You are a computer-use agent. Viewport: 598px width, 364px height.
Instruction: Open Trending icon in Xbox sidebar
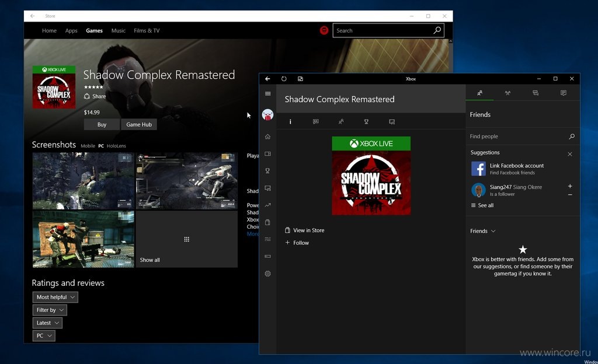tap(267, 205)
